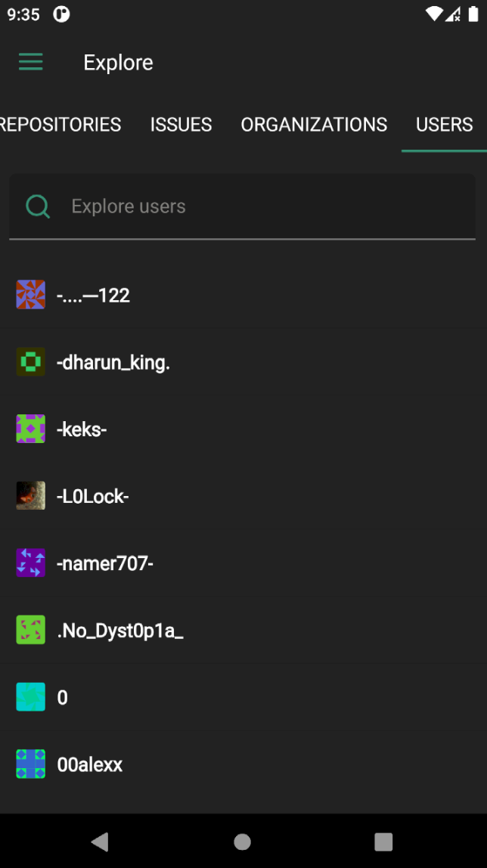This screenshot has width=487, height=868.
Task: Tap the cyan avatar of user 0
Action: 31,696
